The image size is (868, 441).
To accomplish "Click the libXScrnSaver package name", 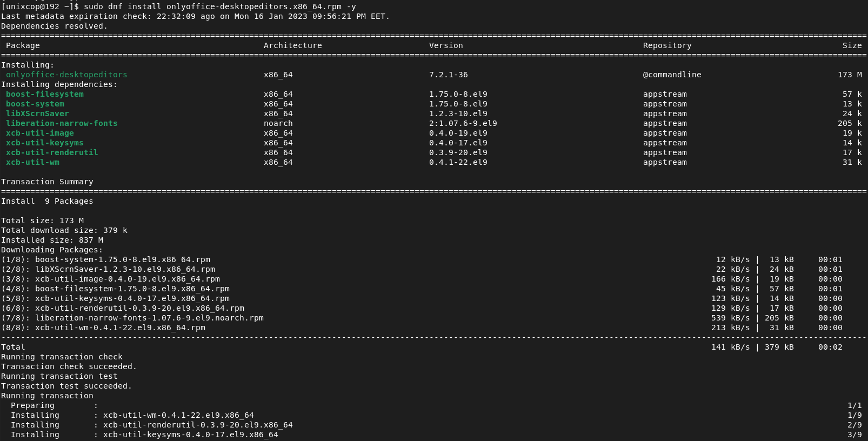I will 37,113.
